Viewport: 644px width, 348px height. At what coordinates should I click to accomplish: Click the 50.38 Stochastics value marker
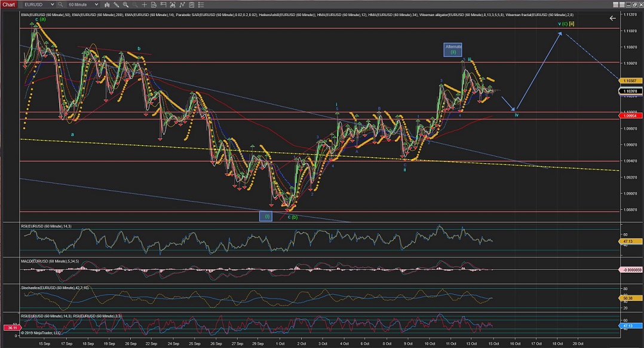tap(630, 298)
